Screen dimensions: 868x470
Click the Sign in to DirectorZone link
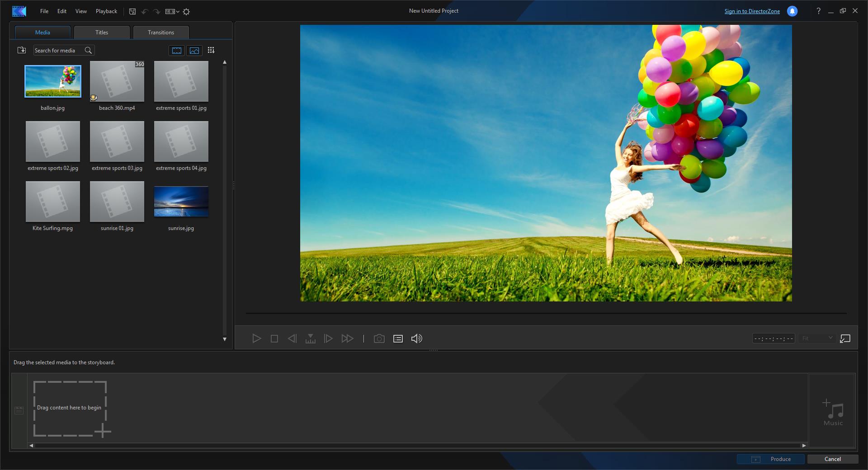(752, 11)
